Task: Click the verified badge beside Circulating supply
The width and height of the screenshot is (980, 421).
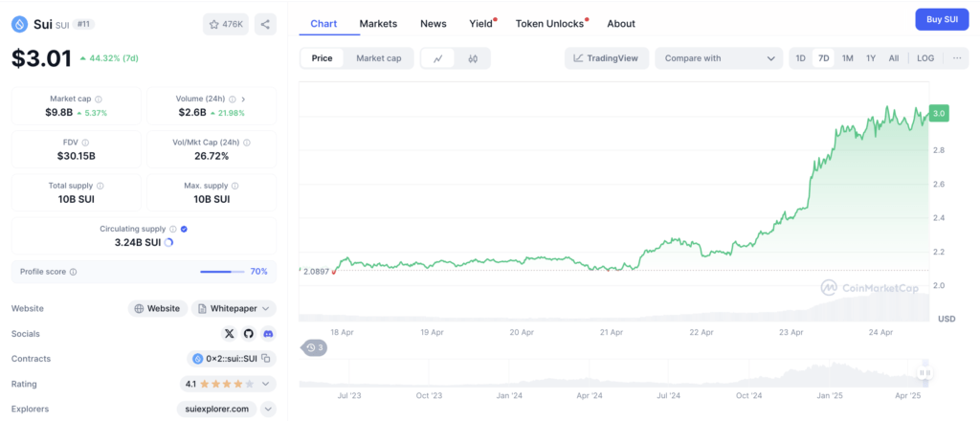Action: coord(184,230)
